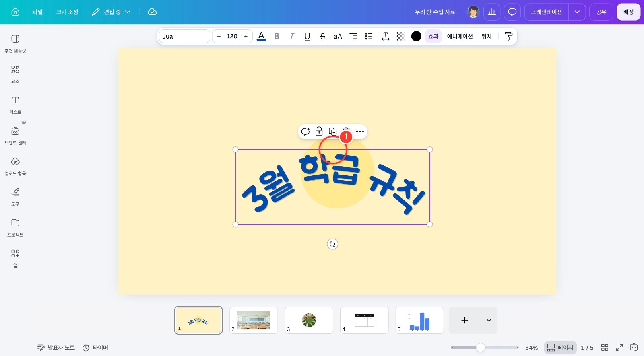The width and height of the screenshot is (644, 356).
Task: Toggle italic formatting
Action: pos(292,36)
